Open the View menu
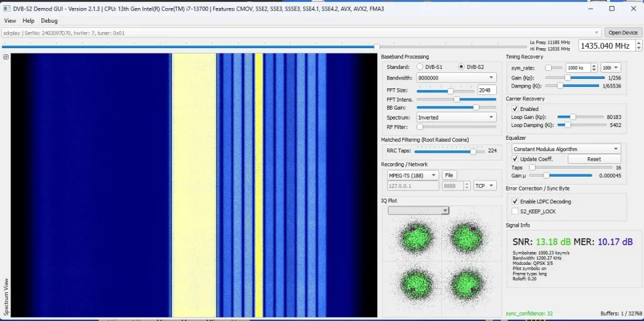Image resolution: width=644 pixels, height=321 pixels. click(x=10, y=21)
